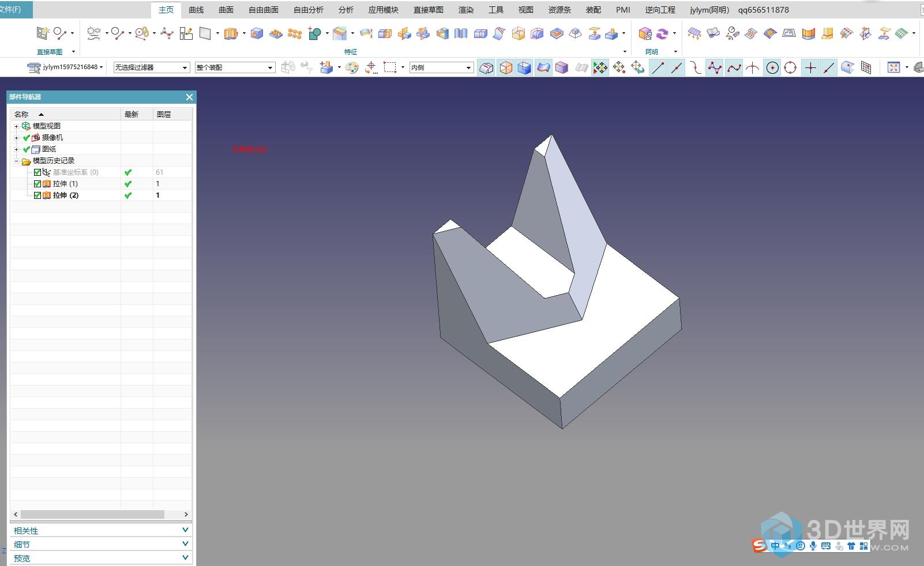Open the 曲线 ribbon tab
Screen dimensions: 924x566
[196, 10]
